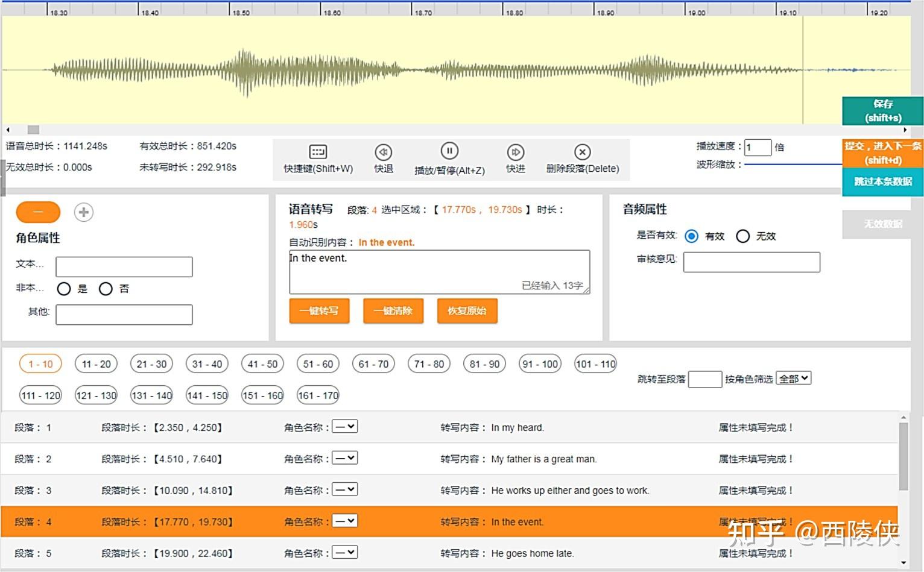Open role name dropdown for segment 3
924x572 pixels.
pos(345,489)
